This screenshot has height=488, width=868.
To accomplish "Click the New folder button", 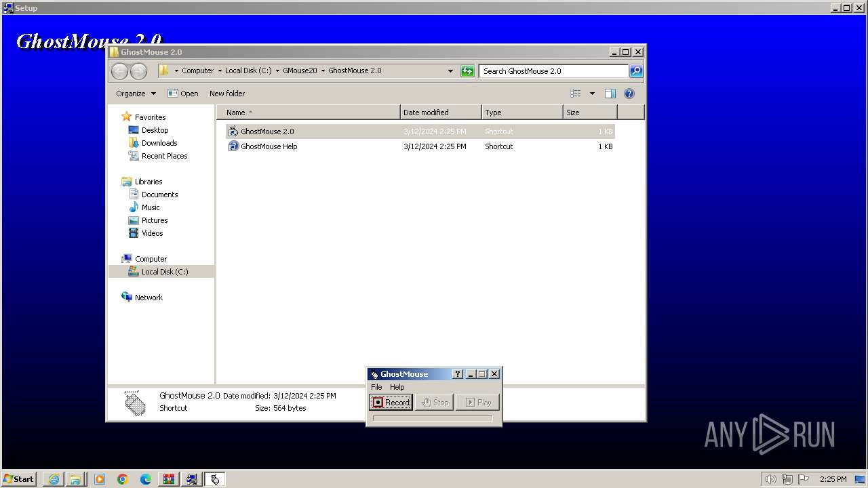I will point(227,94).
